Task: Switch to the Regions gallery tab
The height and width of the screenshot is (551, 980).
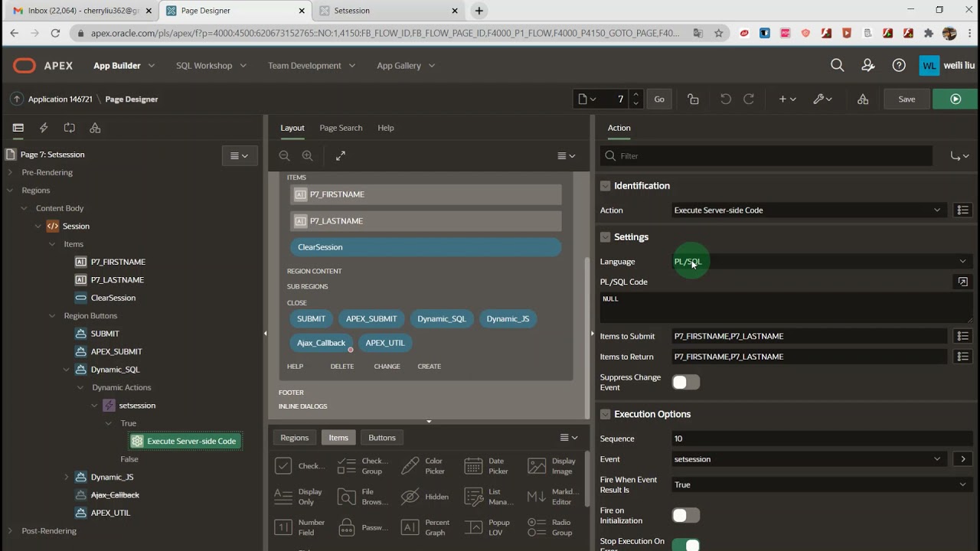Action: [294, 438]
